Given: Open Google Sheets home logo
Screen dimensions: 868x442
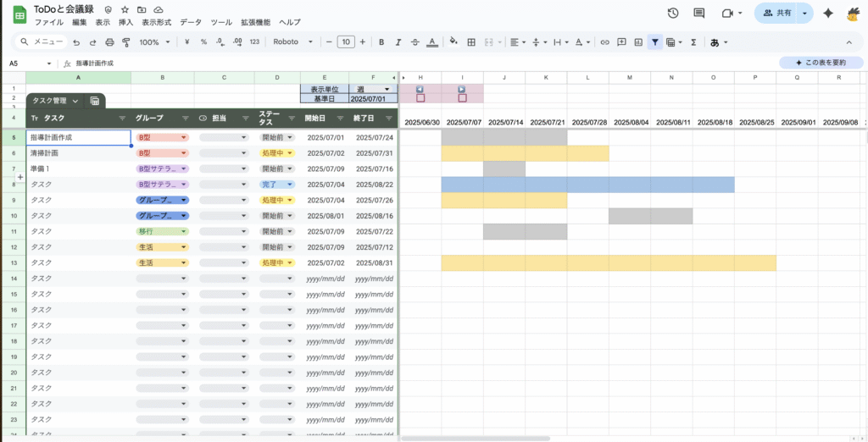Looking at the screenshot, I should [20, 15].
